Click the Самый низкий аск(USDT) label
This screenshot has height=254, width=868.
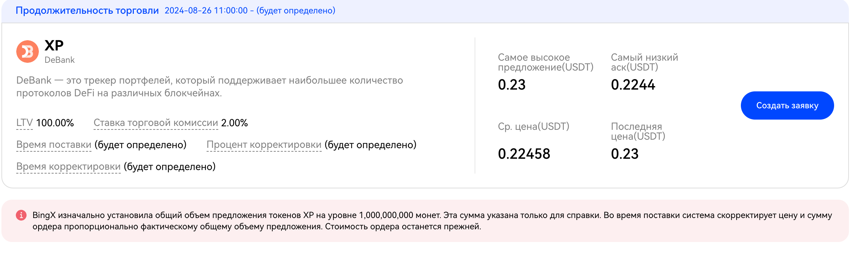pos(644,62)
